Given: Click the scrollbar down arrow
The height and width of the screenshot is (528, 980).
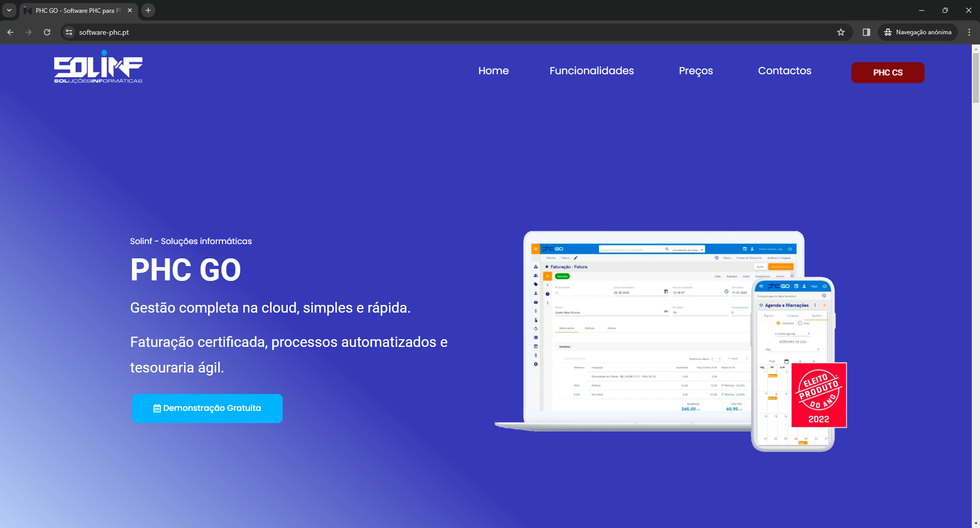Looking at the screenshot, I should tap(976, 524).
